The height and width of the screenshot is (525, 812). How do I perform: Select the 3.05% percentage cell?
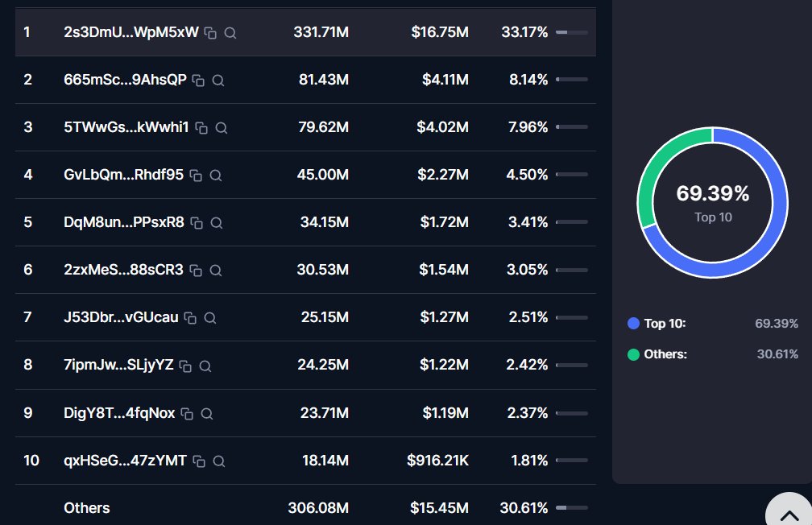click(527, 269)
